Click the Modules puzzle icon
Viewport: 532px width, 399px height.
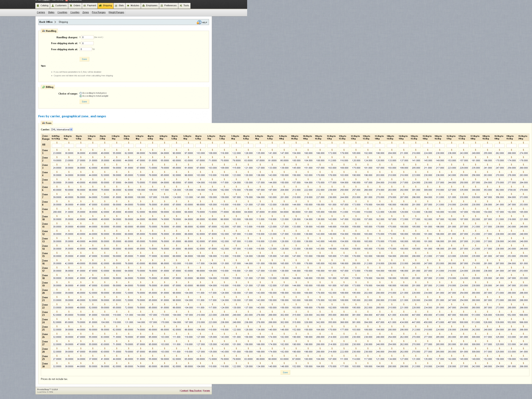click(128, 6)
